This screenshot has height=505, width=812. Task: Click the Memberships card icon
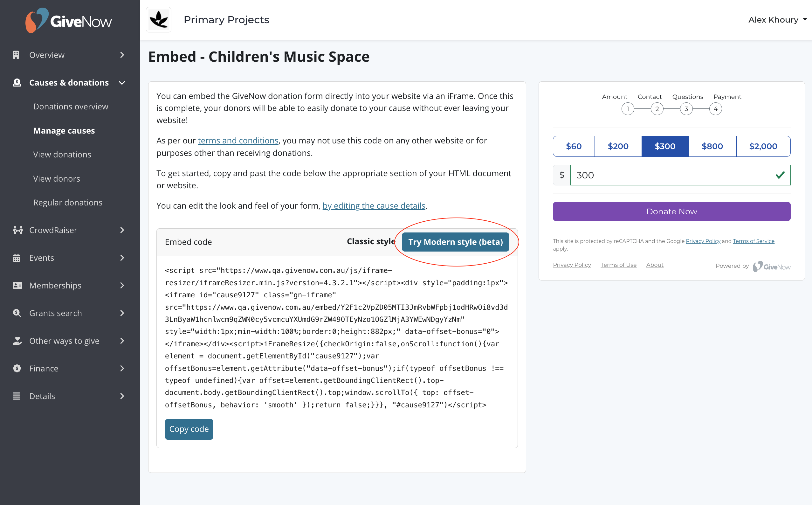(17, 286)
